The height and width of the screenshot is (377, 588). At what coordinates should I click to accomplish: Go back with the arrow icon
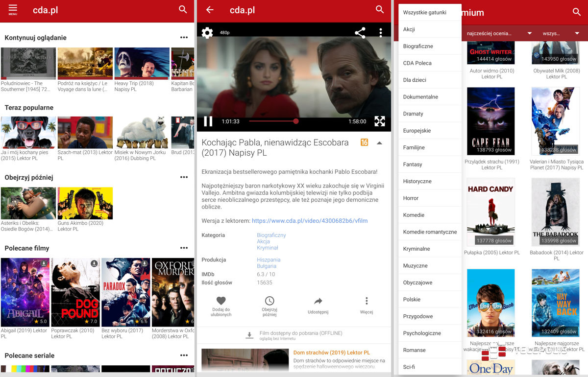tap(210, 10)
